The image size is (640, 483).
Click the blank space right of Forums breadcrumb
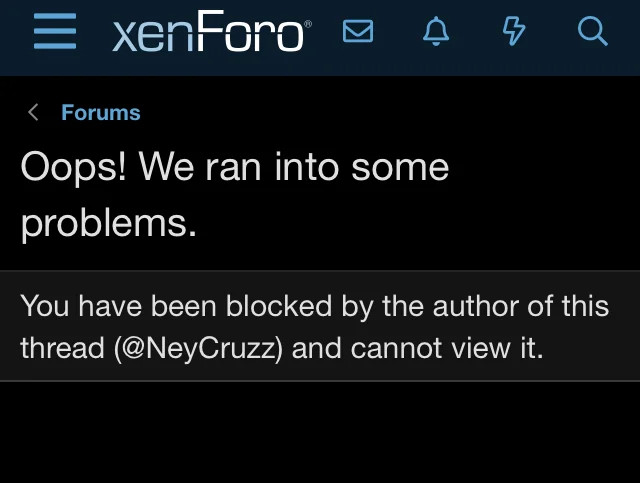[x=400, y=112]
